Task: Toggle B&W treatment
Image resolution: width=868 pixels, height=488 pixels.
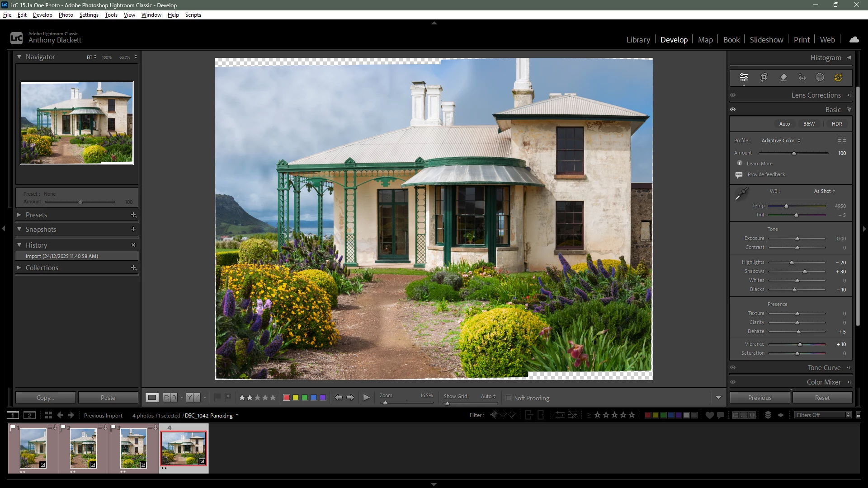Action: 809,124
